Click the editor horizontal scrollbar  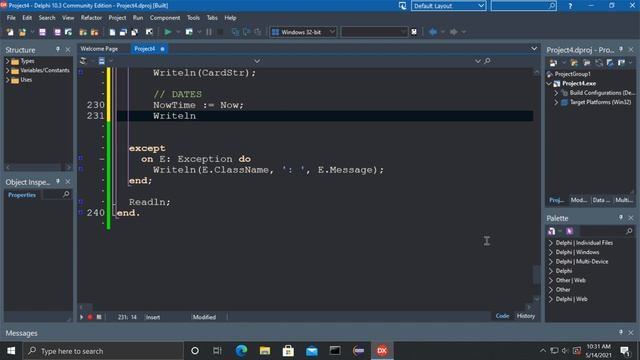(305, 307)
